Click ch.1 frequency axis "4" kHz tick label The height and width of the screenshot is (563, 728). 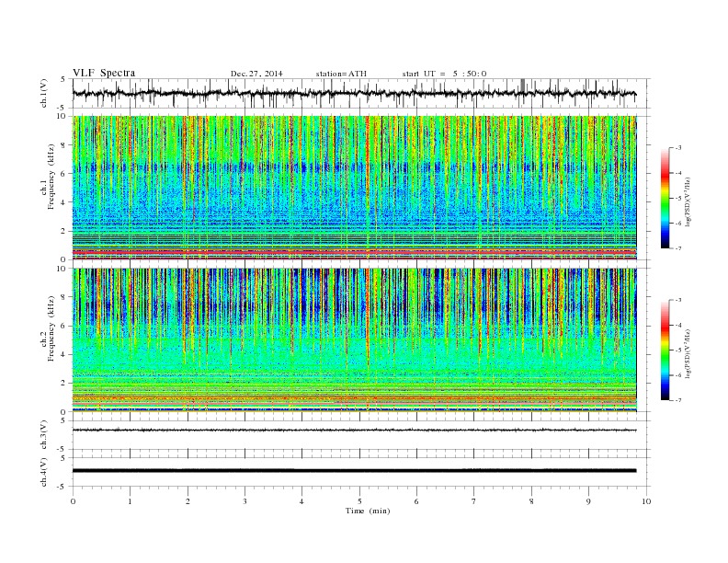click(63, 202)
